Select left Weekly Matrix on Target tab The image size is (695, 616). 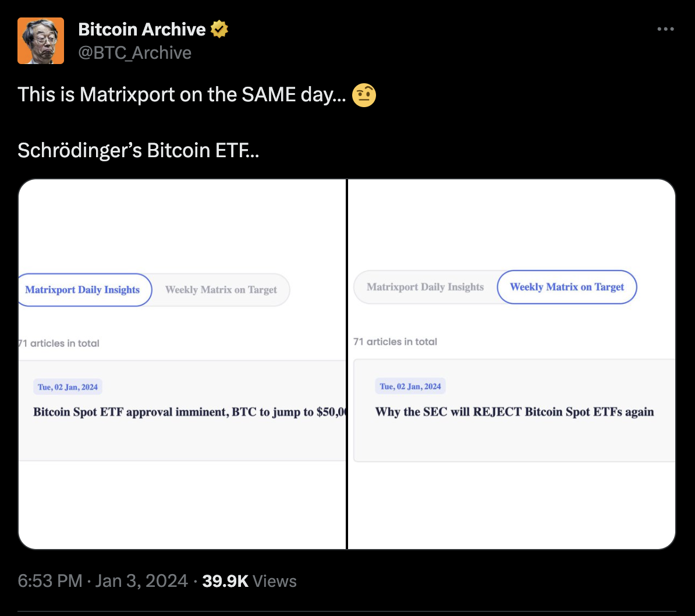221,289
